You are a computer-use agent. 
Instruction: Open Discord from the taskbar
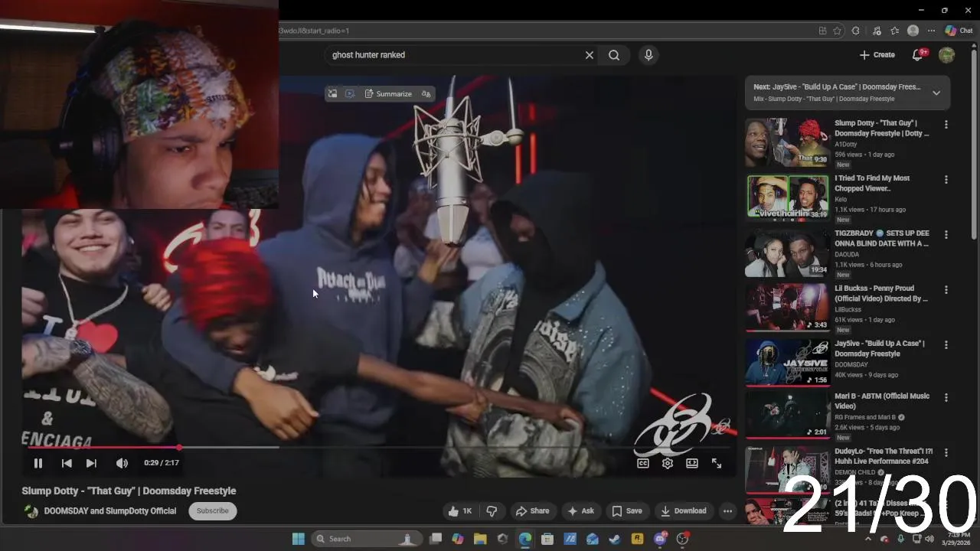point(661,539)
